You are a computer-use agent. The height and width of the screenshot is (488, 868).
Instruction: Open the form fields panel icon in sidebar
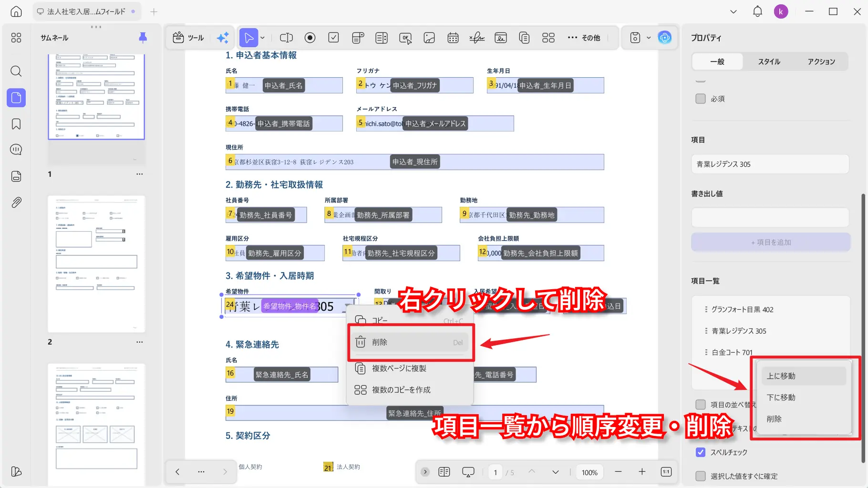16,176
